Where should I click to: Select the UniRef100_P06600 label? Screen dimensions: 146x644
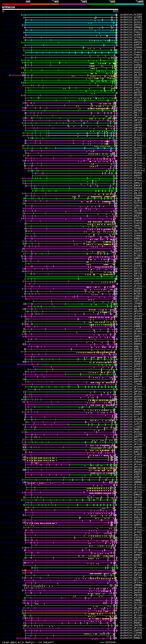coord(131,55)
